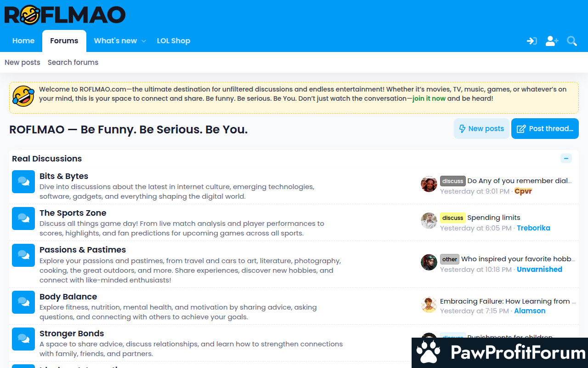Click the Body Balance forum chat icon

click(x=23, y=302)
